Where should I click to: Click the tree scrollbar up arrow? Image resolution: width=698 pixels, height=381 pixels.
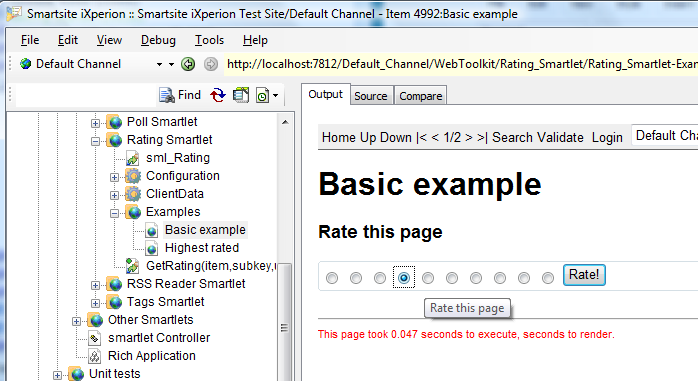tap(285, 122)
